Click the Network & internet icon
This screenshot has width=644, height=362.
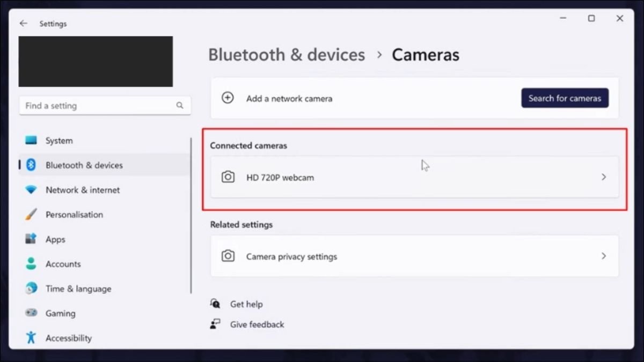(x=31, y=190)
